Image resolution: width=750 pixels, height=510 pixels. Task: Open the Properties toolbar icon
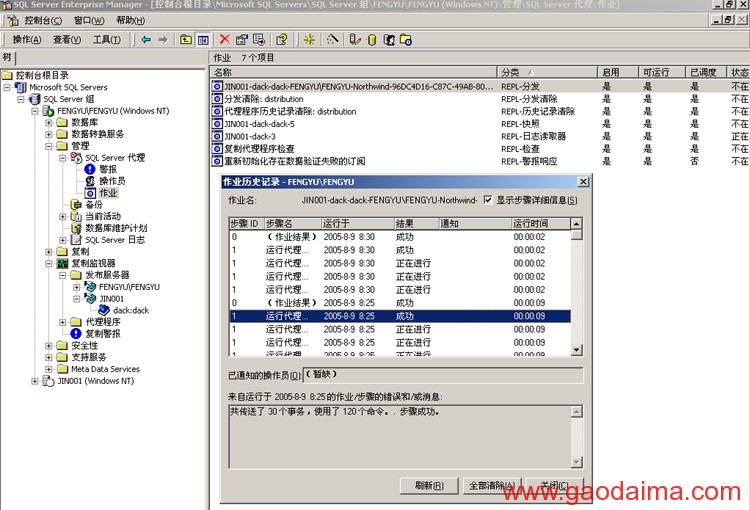point(242,40)
